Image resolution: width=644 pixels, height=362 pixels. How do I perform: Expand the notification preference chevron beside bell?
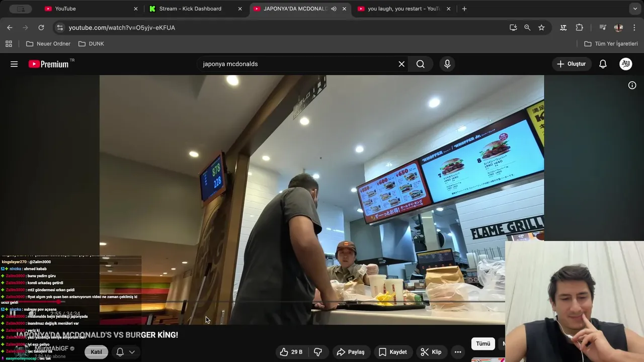click(132, 352)
